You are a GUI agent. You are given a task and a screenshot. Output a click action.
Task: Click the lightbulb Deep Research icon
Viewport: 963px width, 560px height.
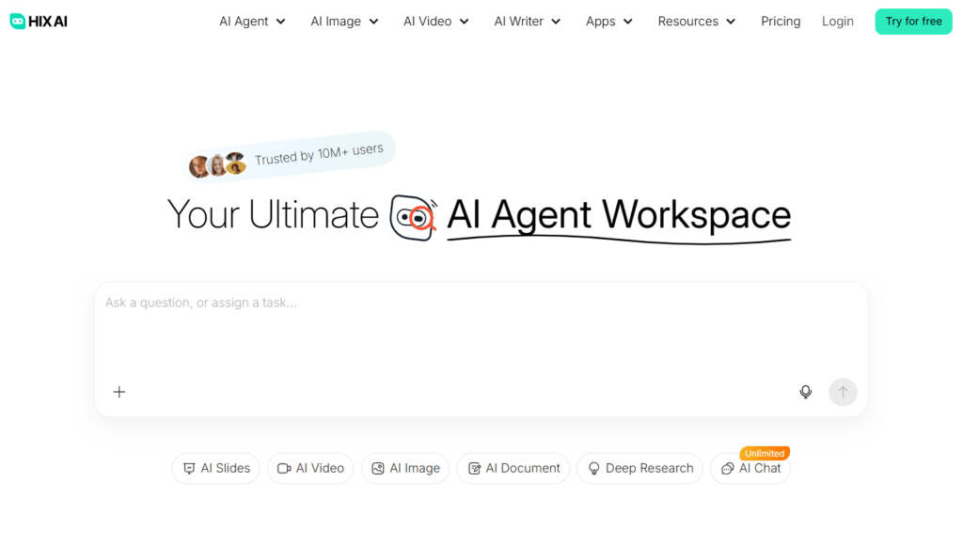tap(594, 469)
